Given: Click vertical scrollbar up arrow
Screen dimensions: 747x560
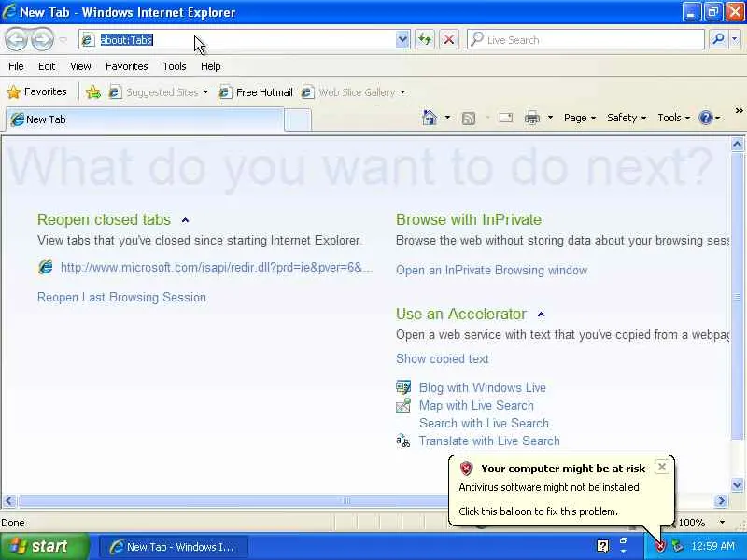Looking at the screenshot, I should pos(738,144).
